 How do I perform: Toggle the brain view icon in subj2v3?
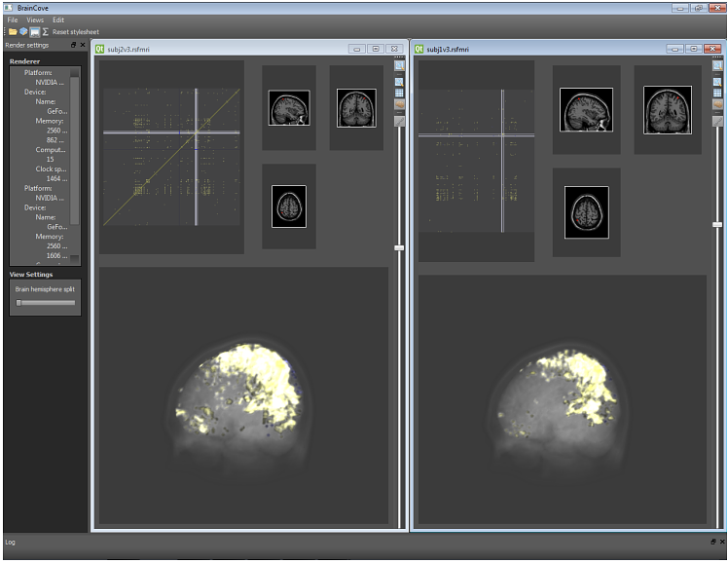coord(399,104)
